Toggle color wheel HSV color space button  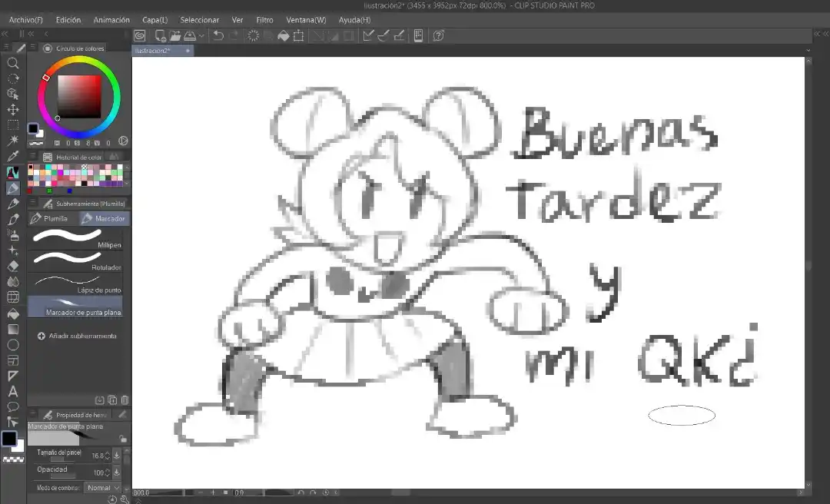(x=123, y=141)
